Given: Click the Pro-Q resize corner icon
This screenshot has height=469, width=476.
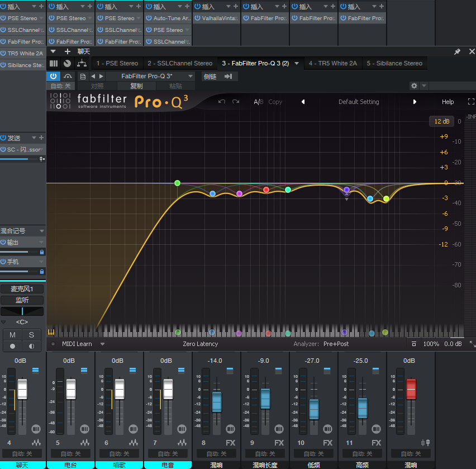Looking at the screenshot, I should [x=472, y=344].
